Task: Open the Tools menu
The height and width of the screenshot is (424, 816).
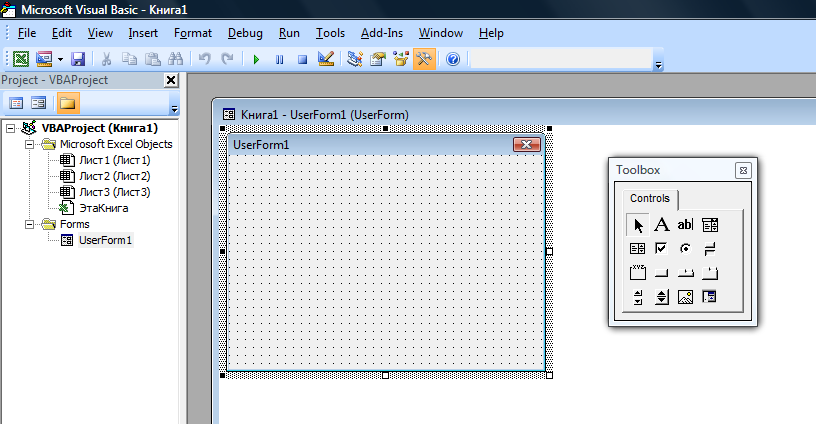Action: click(x=330, y=33)
